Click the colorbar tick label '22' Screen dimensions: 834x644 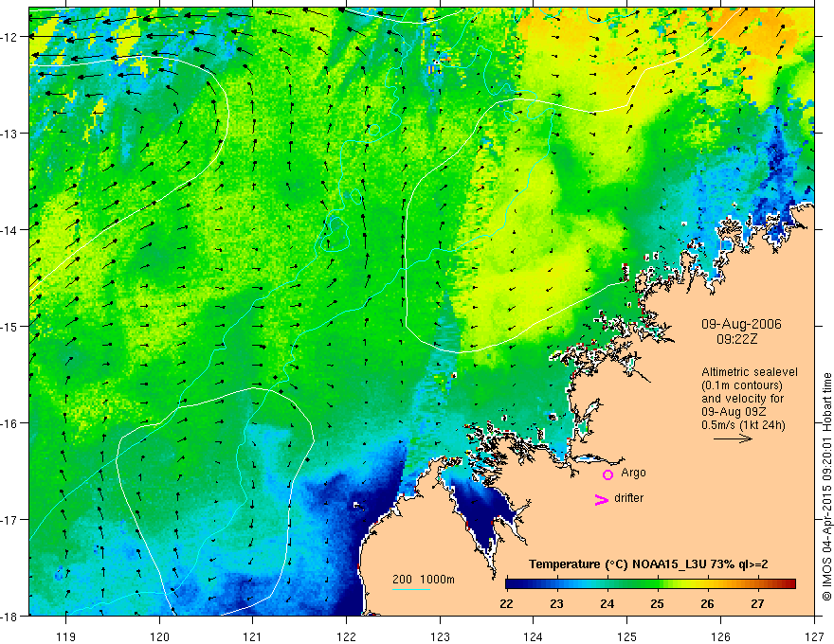tap(506, 603)
